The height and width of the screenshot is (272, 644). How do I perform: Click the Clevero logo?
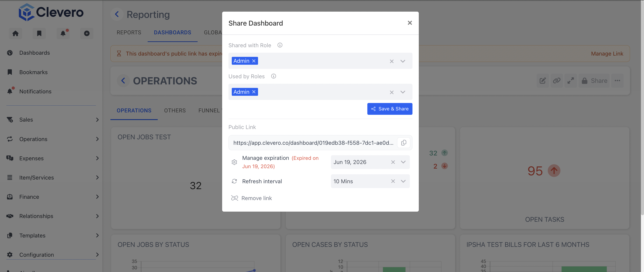click(x=51, y=12)
